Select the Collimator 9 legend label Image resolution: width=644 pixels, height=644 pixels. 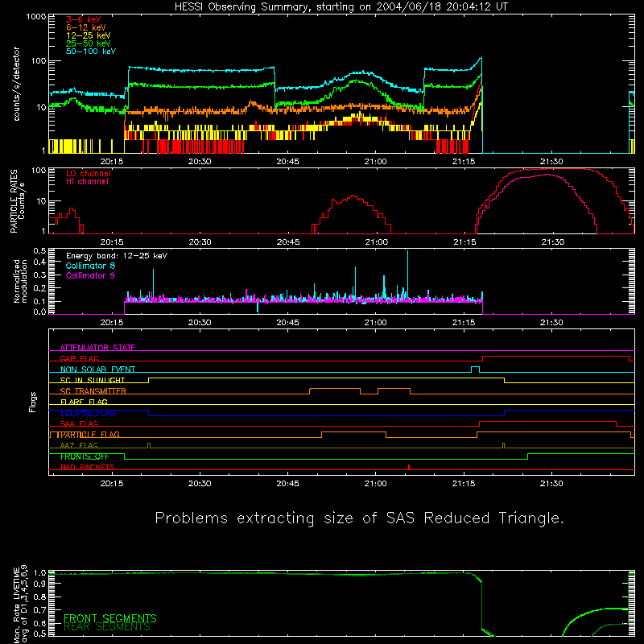pos(90,275)
